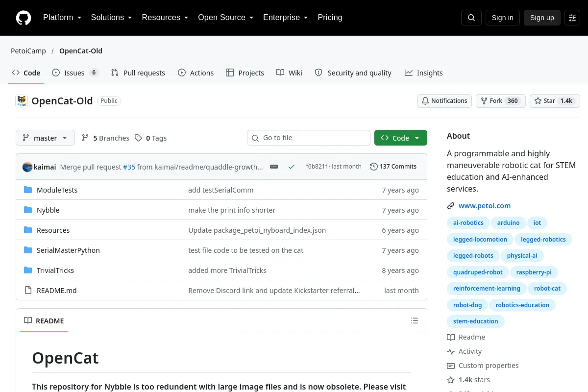Open the master branch selector
Image resolution: width=588 pixels, height=392 pixels.
(45, 138)
